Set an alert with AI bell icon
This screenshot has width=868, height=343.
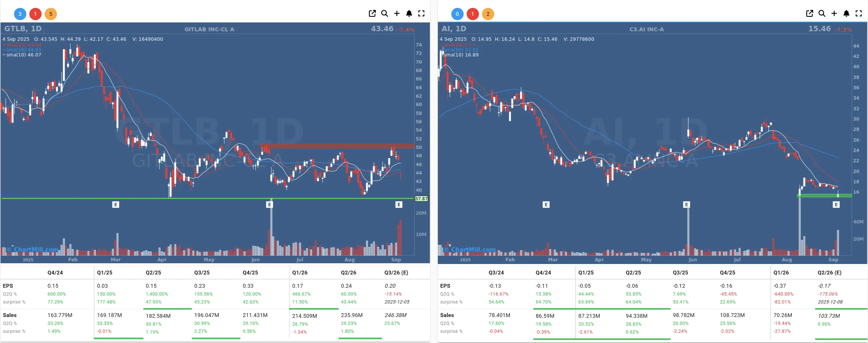coord(846,14)
